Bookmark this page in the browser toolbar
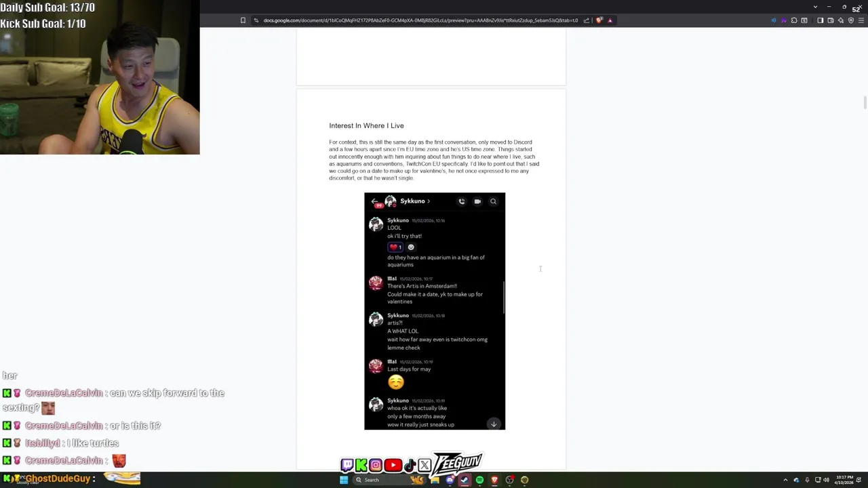 pyautogui.click(x=243, y=20)
